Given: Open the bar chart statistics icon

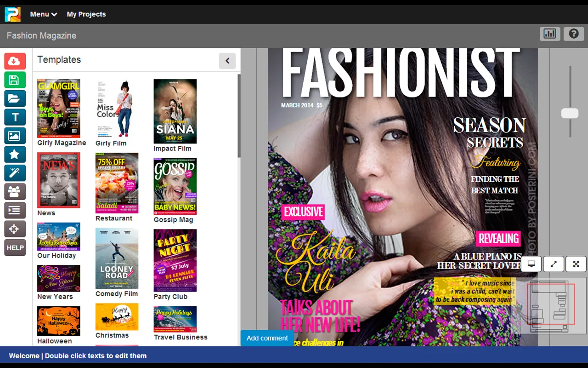Looking at the screenshot, I should [x=550, y=34].
